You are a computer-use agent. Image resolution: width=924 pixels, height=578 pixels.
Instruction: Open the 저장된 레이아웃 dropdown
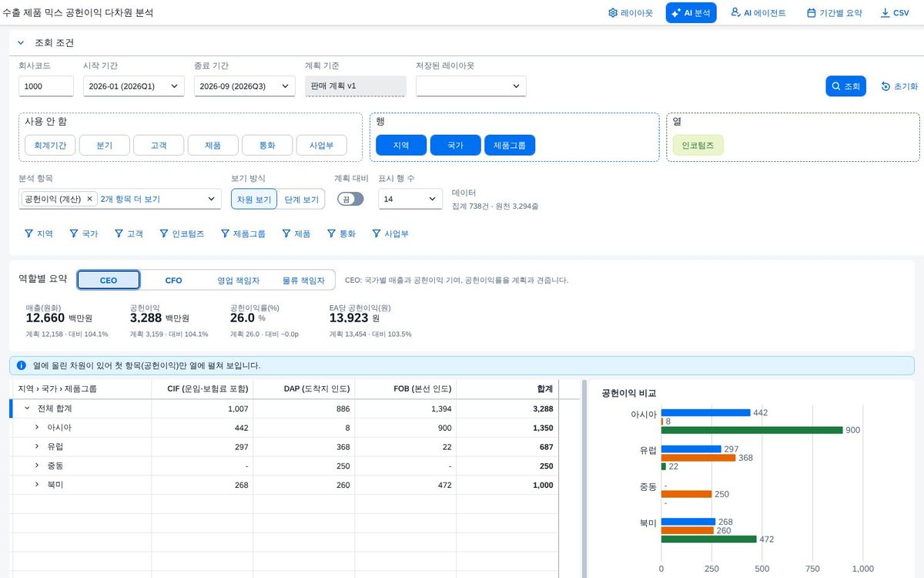coord(471,86)
